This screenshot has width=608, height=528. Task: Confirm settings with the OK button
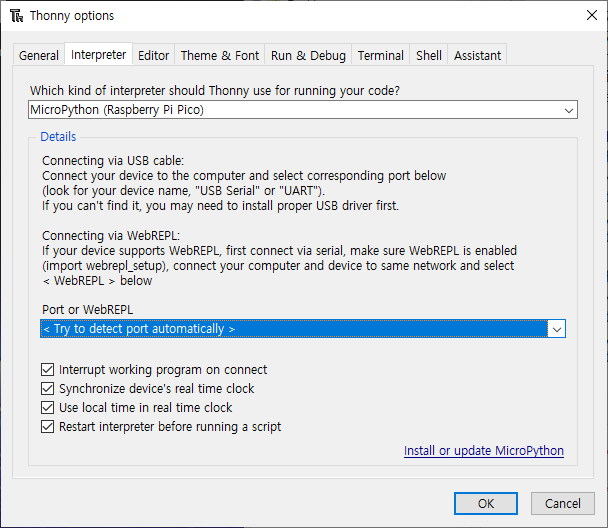coord(486,504)
